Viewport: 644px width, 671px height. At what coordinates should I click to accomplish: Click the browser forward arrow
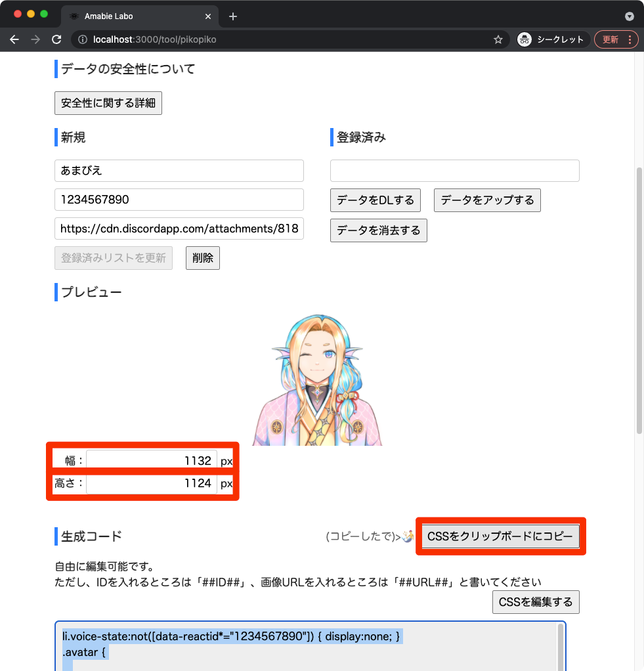[35, 39]
